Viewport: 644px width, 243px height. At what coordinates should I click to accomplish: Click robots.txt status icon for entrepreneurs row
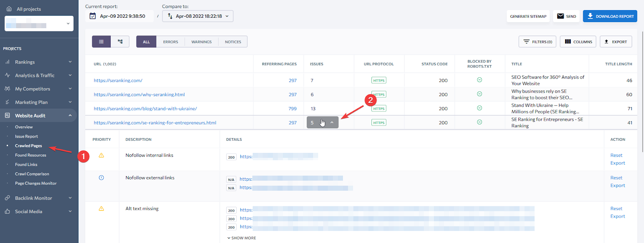click(x=479, y=122)
